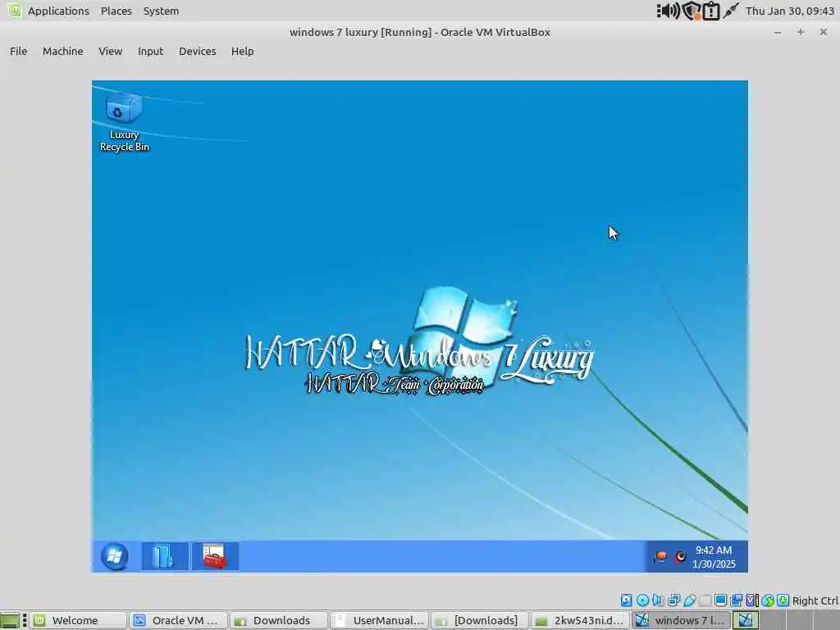
Task: Click the VirtualBox window title bar text
Action: 420,32
